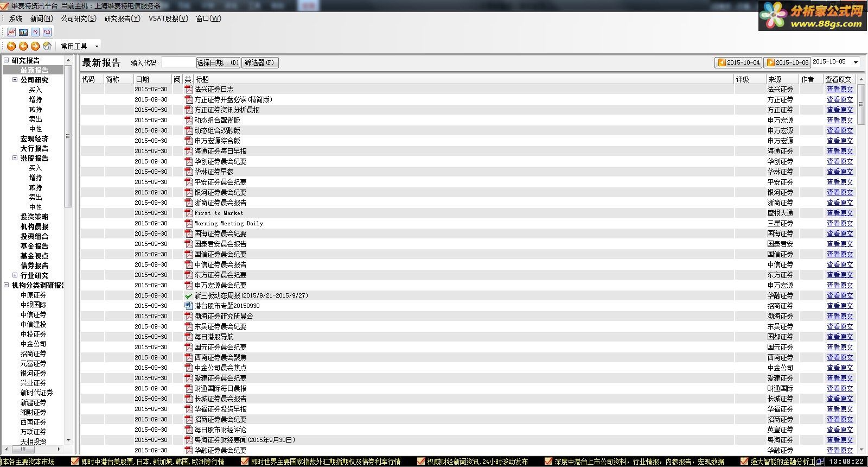Click PDF icon beside 中金公司晨会焦点
Image resolution: width=868 pixels, height=467 pixels.
point(189,368)
